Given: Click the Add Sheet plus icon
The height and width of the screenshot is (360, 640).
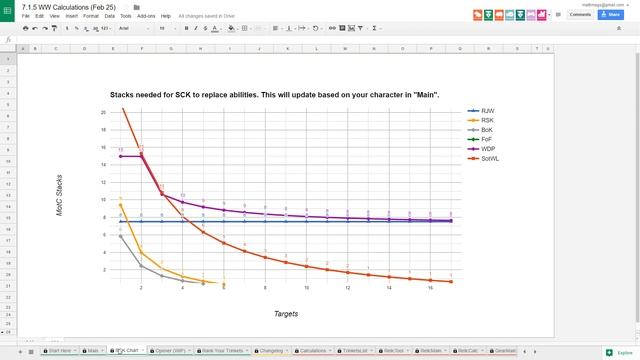Looking at the screenshot, I should (x=20, y=351).
